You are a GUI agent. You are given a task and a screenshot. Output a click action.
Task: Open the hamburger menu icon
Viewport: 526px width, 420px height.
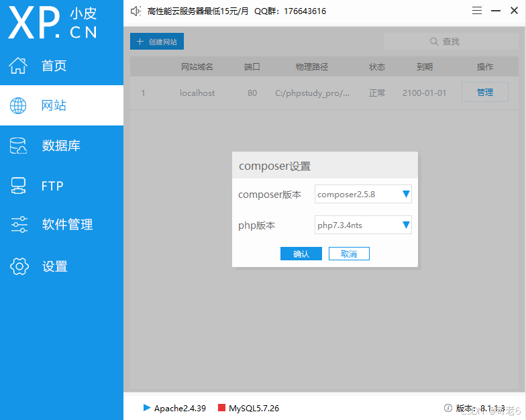coord(476,11)
